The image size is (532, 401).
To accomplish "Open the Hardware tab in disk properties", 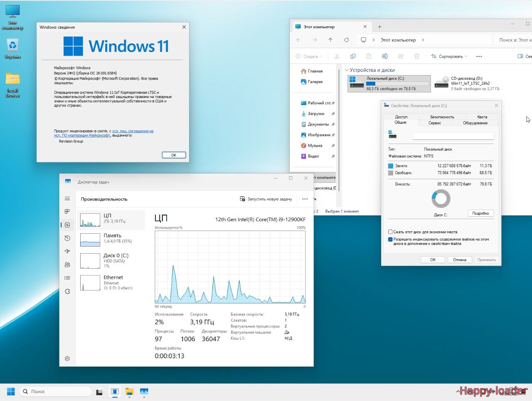I will tap(475, 123).
